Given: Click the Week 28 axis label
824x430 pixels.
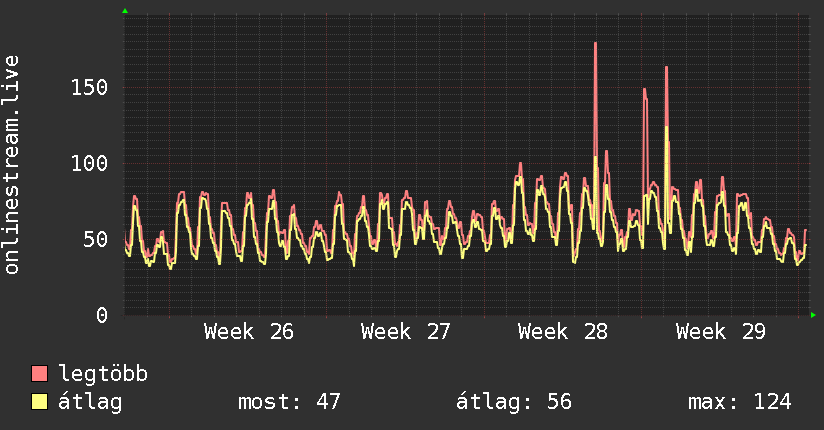Looking at the screenshot, I should pos(562,332).
